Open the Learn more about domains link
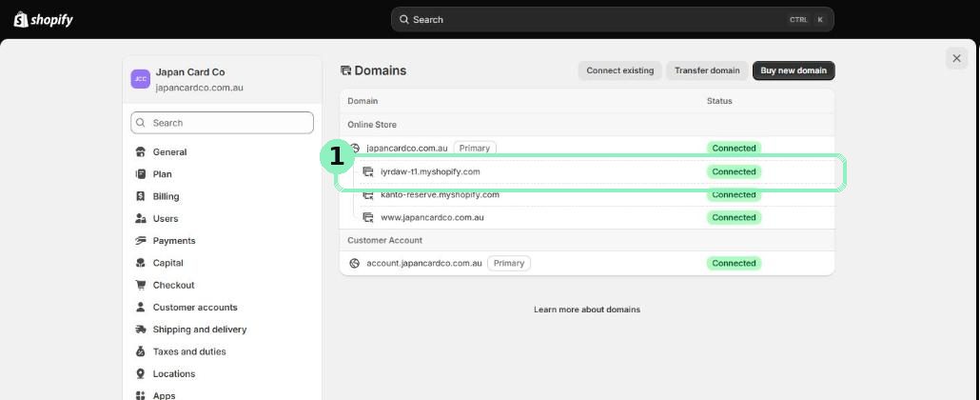 [587, 310]
